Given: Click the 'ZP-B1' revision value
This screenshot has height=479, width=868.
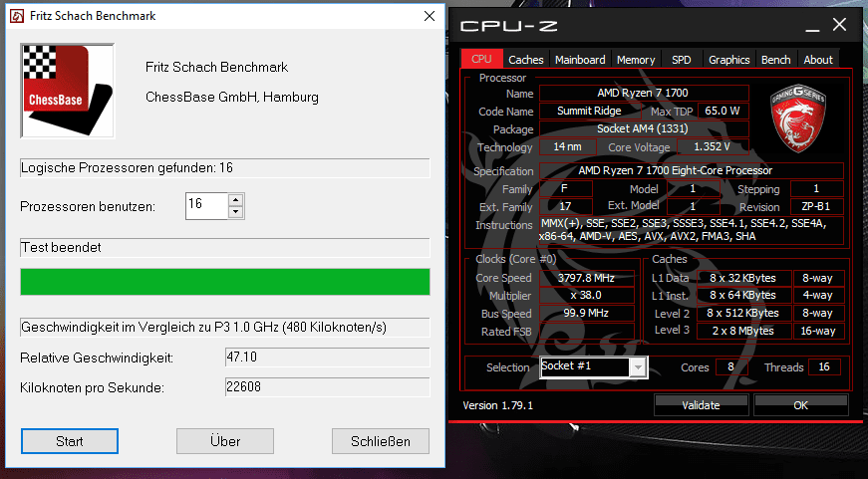Looking at the screenshot, I should click(x=816, y=206).
